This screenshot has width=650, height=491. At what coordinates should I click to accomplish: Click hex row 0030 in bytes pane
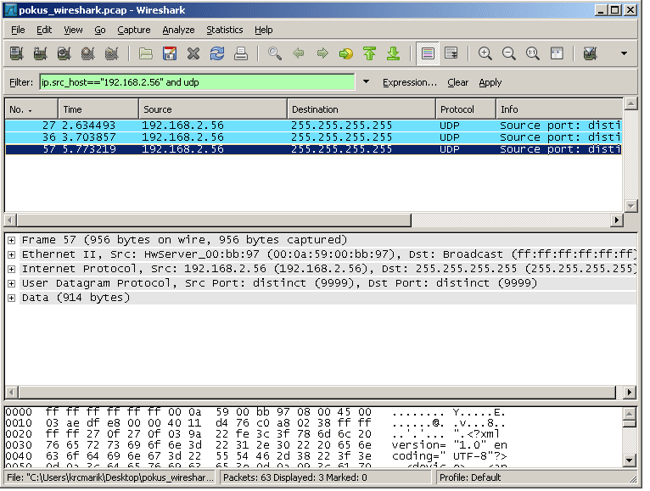pos(257,445)
